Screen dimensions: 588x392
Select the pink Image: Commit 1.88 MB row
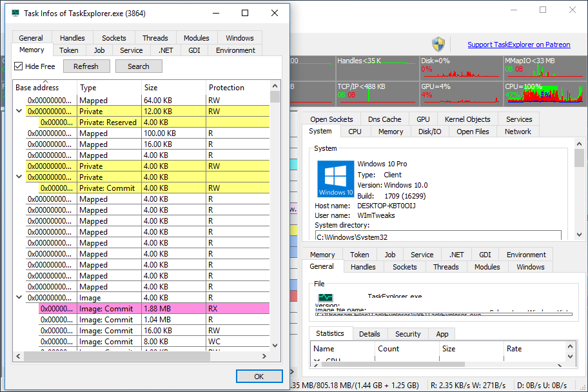point(154,308)
